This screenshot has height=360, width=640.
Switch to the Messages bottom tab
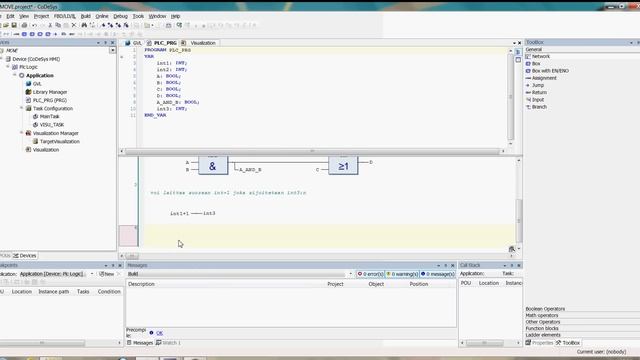(140, 343)
